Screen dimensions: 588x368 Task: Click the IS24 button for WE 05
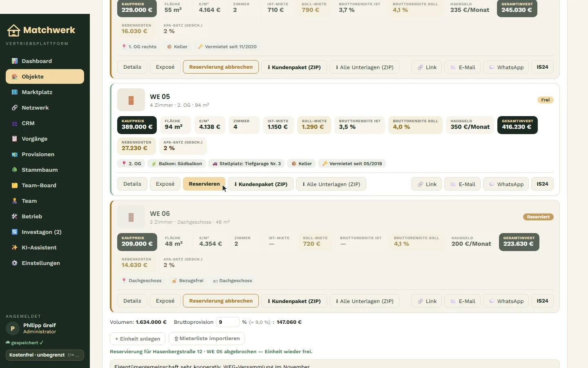pos(542,184)
